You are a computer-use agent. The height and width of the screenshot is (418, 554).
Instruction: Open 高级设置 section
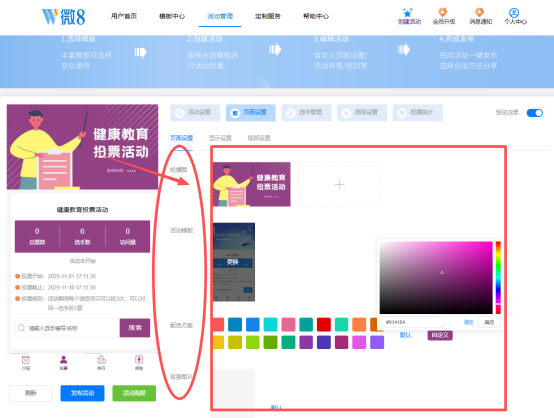tap(362, 113)
